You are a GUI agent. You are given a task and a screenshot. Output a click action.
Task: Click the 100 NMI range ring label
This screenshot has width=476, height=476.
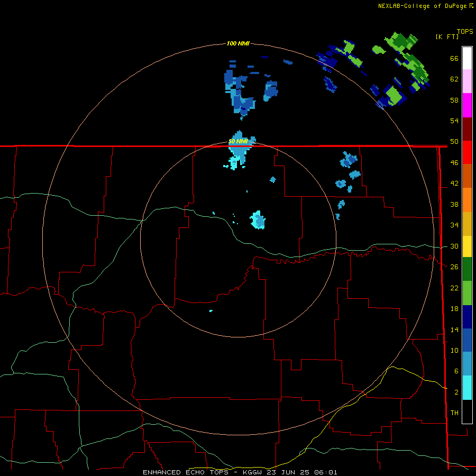(x=238, y=43)
